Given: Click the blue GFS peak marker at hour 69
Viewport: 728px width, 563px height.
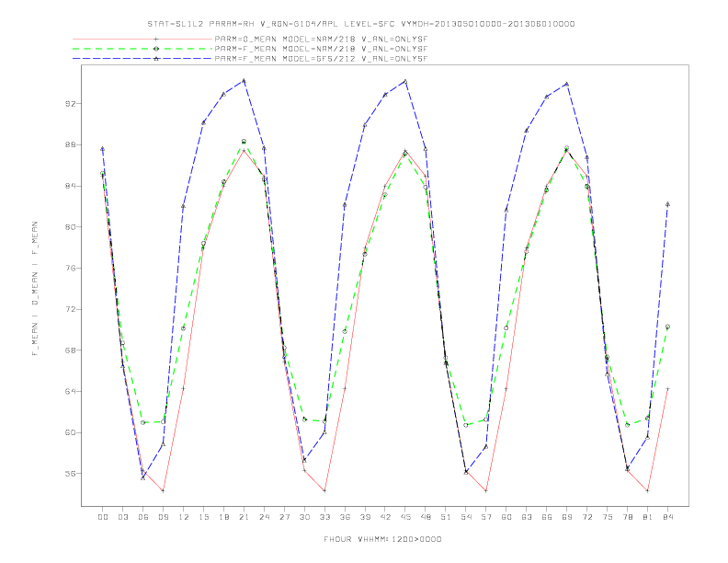Looking at the screenshot, I should [x=567, y=84].
